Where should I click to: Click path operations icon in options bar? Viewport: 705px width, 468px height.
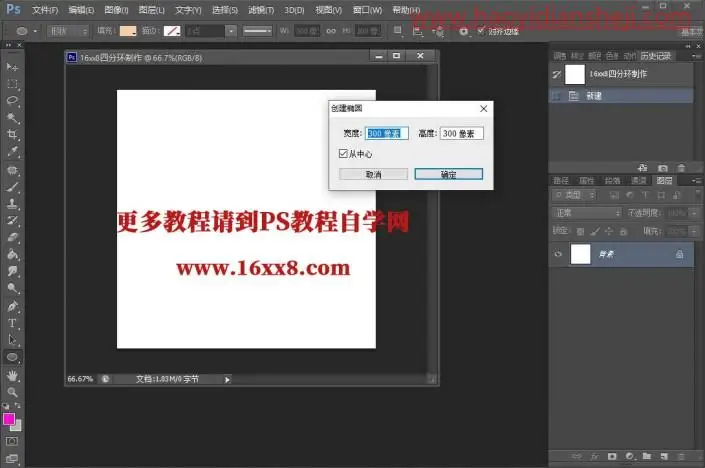tap(397, 31)
